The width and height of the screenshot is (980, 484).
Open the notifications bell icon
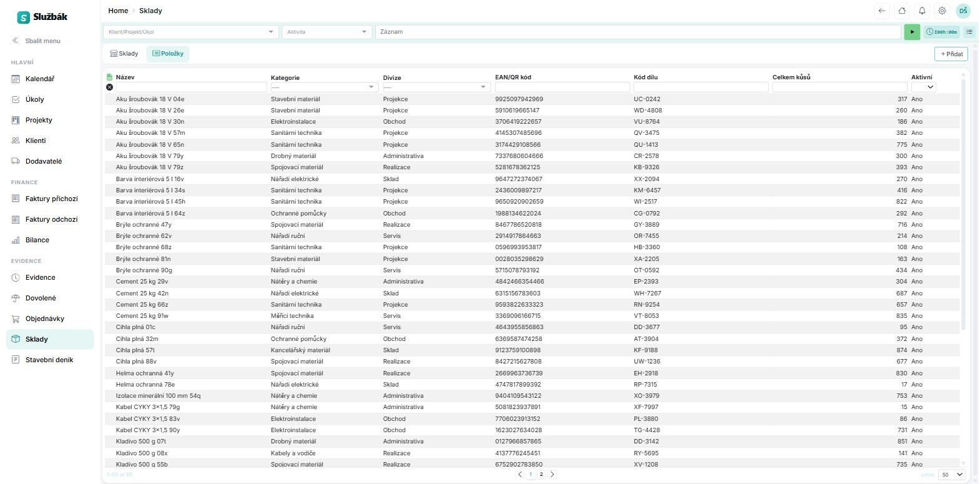(x=922, y=11)
